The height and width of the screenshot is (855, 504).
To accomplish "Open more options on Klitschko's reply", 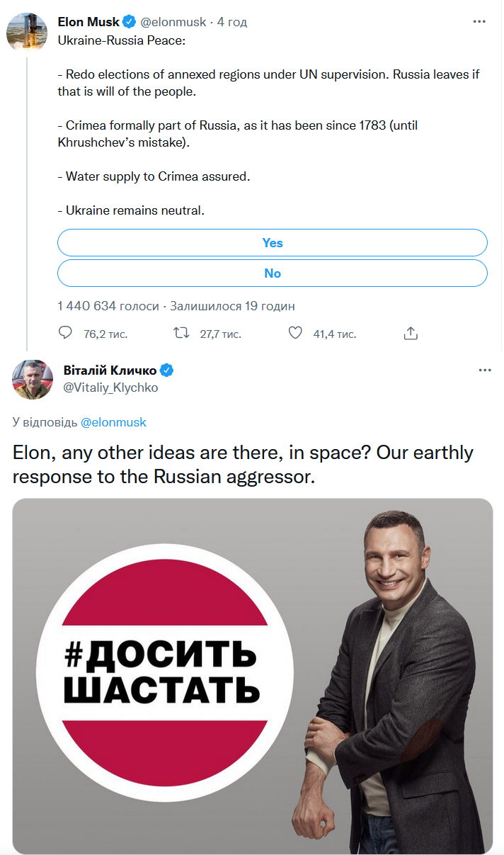I will tap(485, 369).
